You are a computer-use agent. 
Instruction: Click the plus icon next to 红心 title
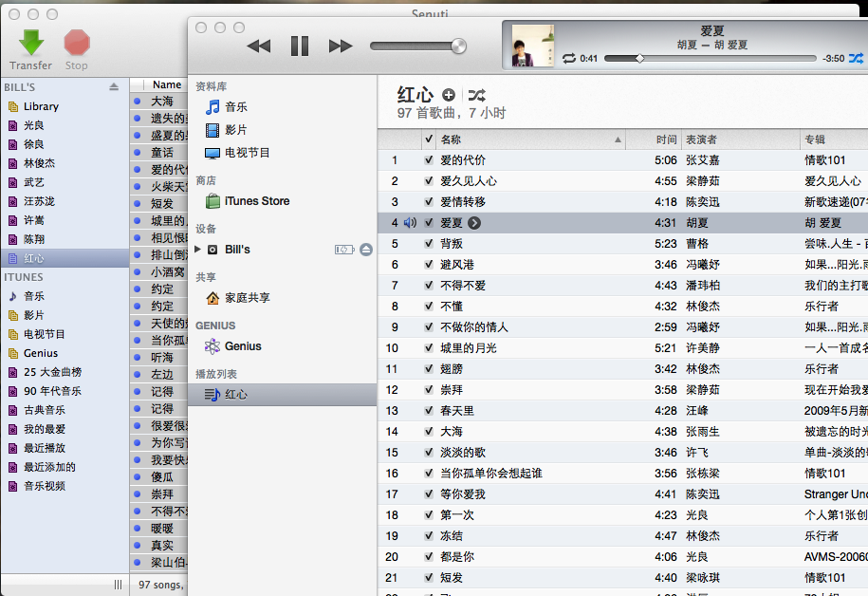pyautogui.click(x=449, y=95)
